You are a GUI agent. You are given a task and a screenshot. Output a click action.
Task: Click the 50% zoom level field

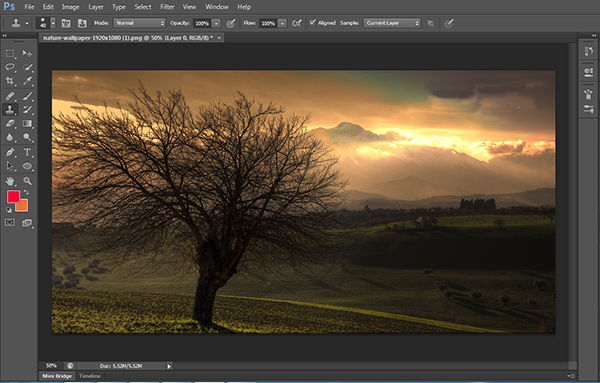pos(51,366)
